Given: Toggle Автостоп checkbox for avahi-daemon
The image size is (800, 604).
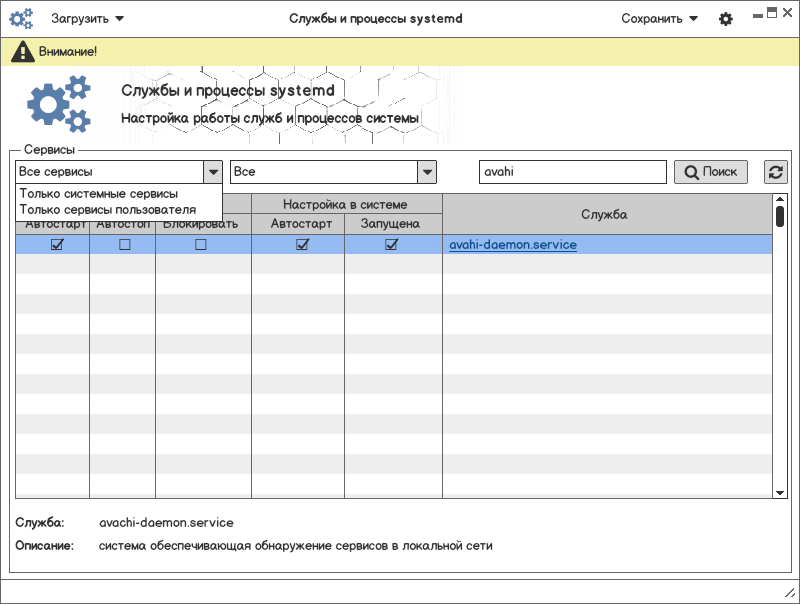Looking at the screenshot, I should tap(124, 245).
